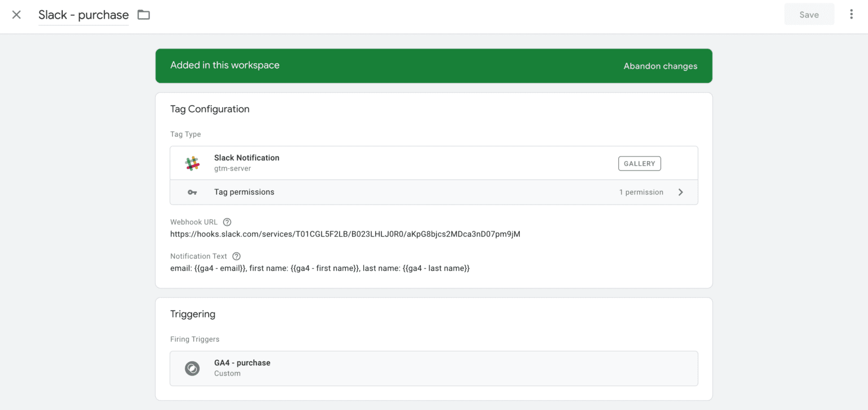
Task: Open help icon next to Notification Text
Action: pos(236,256)
